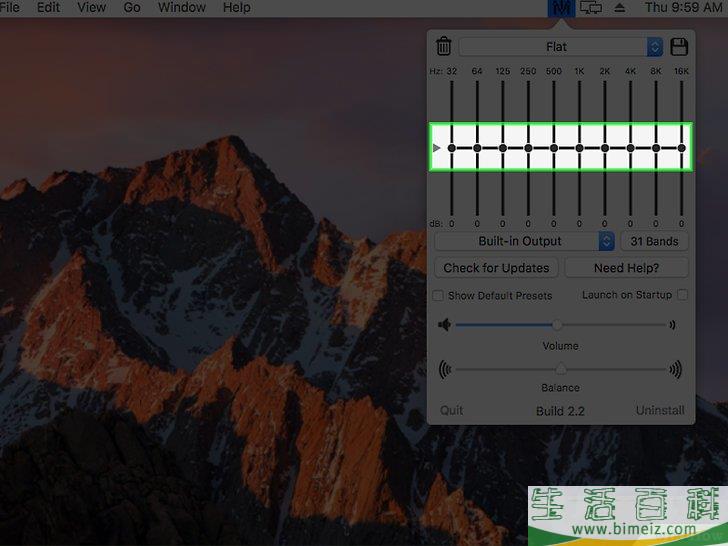Open the Window menu

181,8
